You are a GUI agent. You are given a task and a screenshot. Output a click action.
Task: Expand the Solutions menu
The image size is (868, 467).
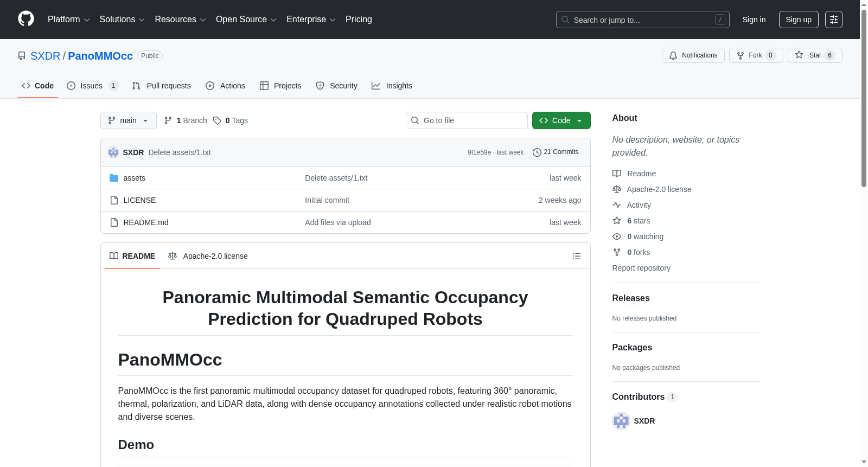coord(122,20)
